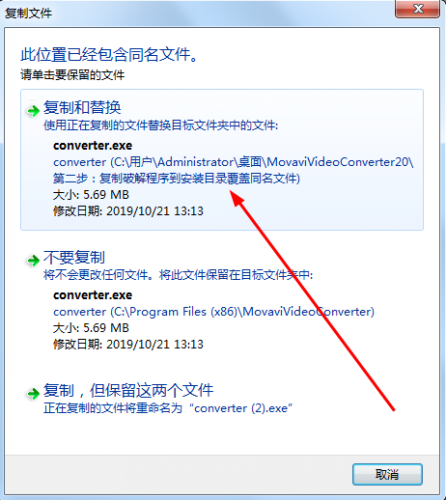Image resolution: width=446 pixels, height=500 pixels.
Task: Click 大小: 5.69 MB in replace option
Action: 91,195
